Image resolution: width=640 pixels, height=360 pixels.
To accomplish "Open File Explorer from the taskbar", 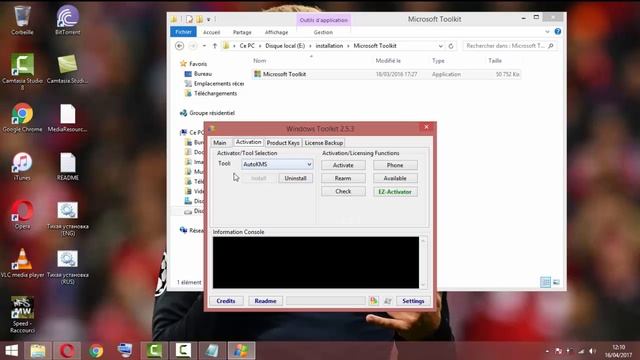I will 38,351.
